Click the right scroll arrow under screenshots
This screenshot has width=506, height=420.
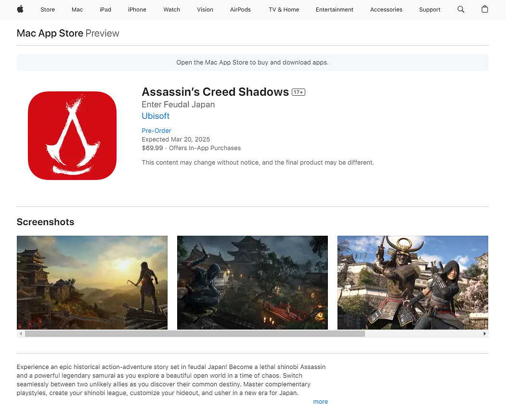click(x=484, y=333)
